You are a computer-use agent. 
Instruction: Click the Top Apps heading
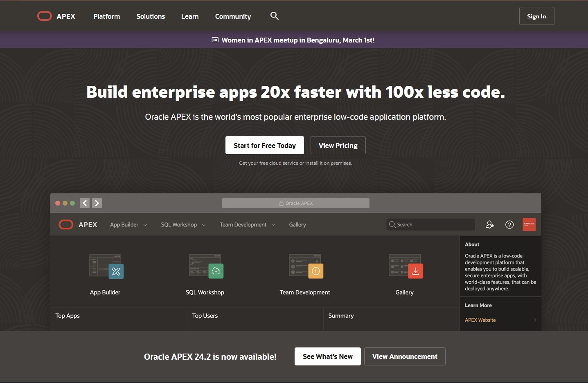[x=68, y=316]
